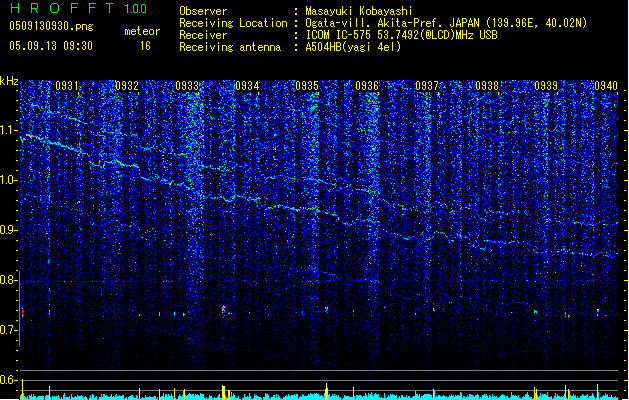The width and height of the screenshot is (629, 400).
Task: Click the date stamp 05.09.13 09:30
Action: point(51,46)
